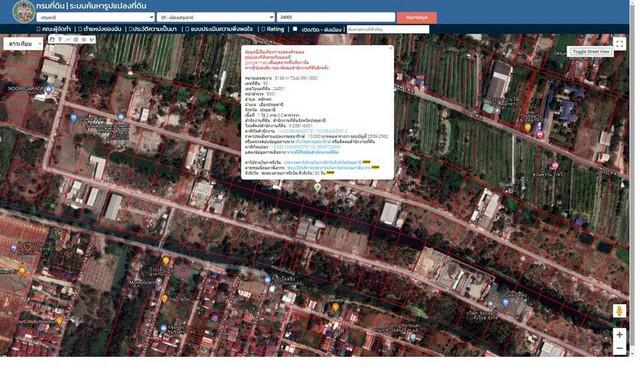Viewport: 640px width, 373px height.
Task: Open the province dropdown in the header
Action: click(x=96, y=17)
